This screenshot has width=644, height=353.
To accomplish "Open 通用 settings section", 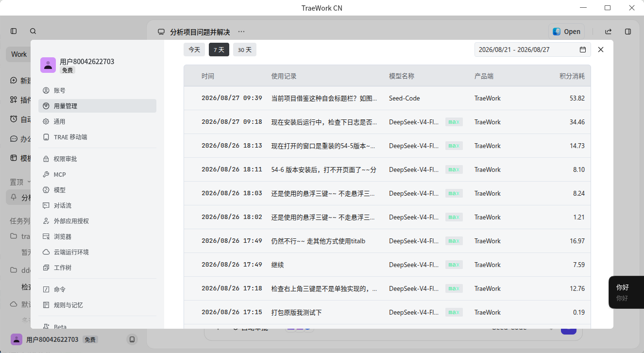I will 97,121.
